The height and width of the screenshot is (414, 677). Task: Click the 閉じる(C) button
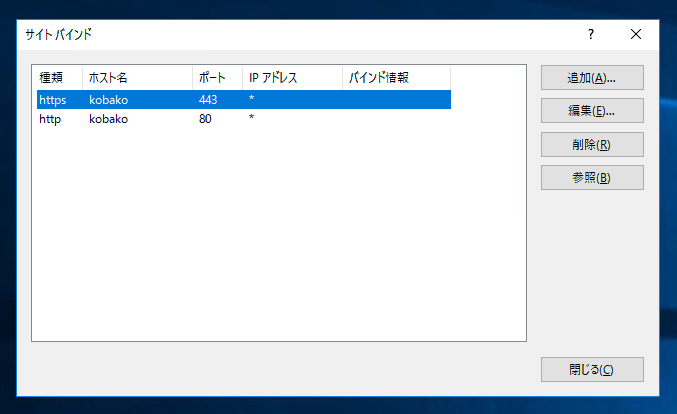pyautogui.click(x=592, y=370)
